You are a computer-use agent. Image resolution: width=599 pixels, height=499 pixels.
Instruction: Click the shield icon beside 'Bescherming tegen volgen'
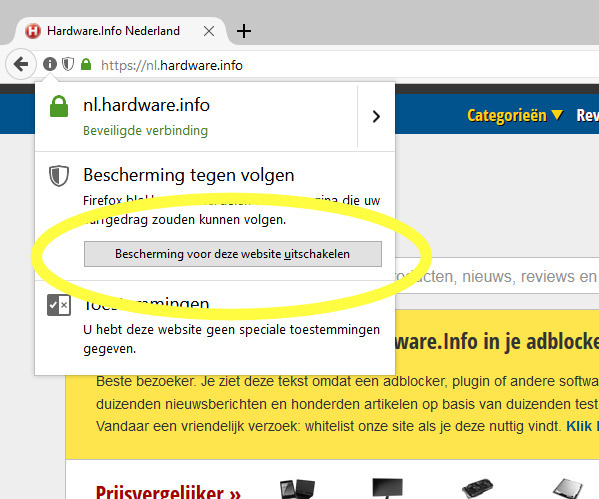59,176
